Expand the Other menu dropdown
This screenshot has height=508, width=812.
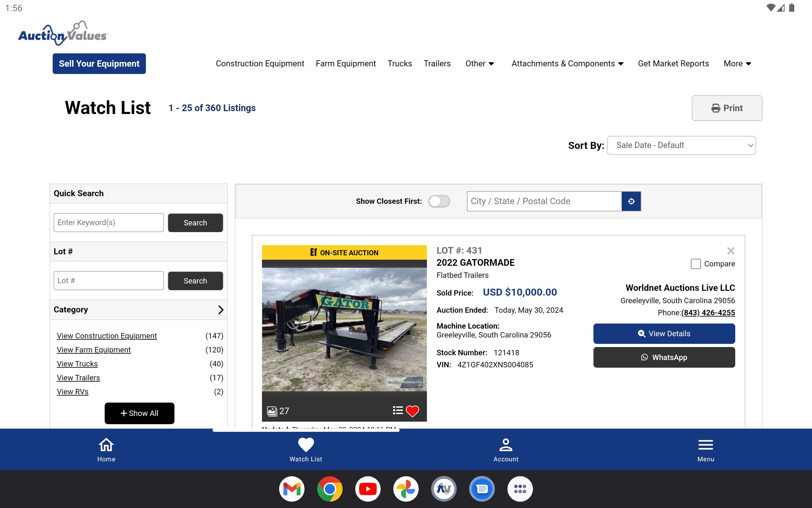(x=480, y=63)
